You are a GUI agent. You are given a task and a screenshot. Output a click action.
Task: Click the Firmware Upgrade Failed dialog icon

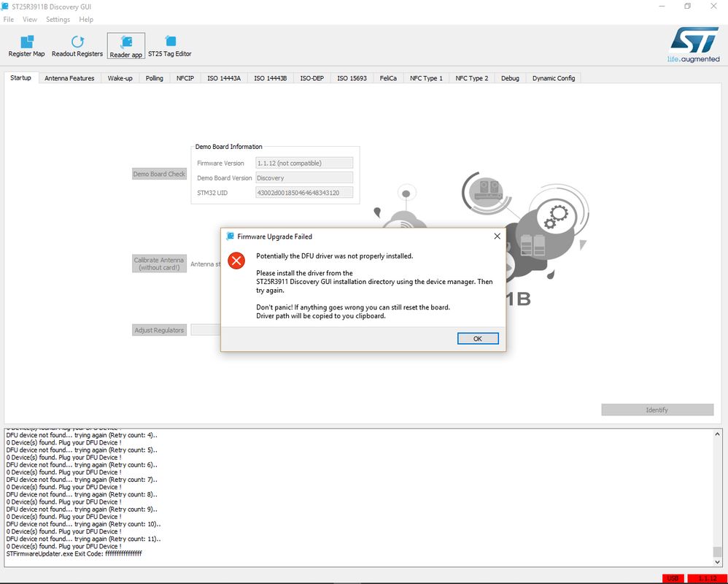230,237
